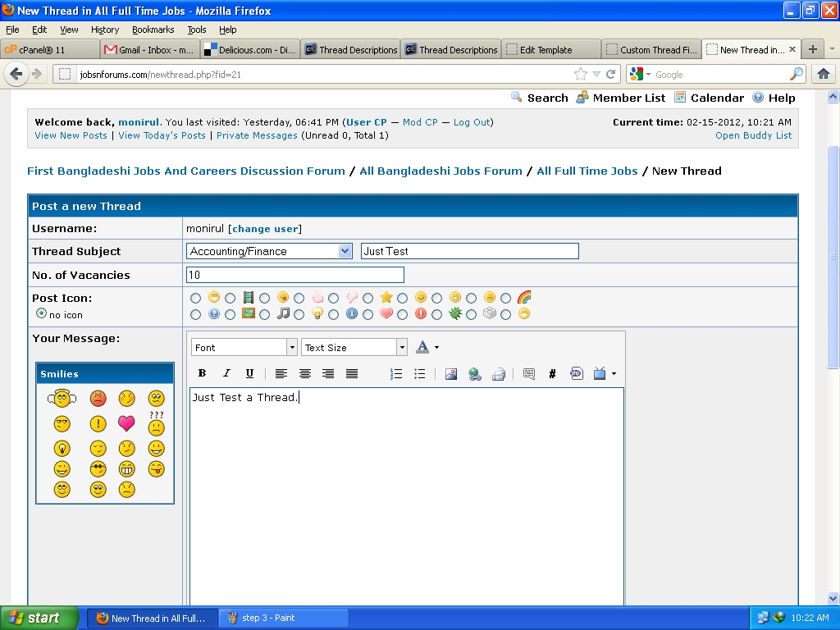Screen dimensions: 840x630
Task: Click the underline formatting icon
Action: coord(250,374)
